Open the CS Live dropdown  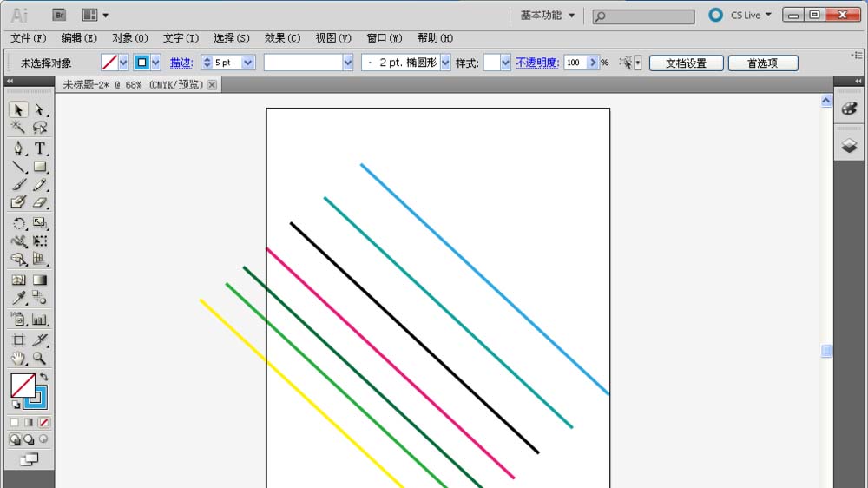[751, 16]
